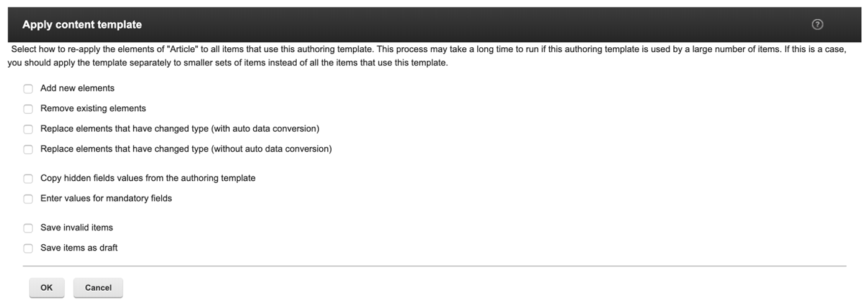
Task: Tick the checkbox beside Save items as draft
Action: [x=28, y=249]
